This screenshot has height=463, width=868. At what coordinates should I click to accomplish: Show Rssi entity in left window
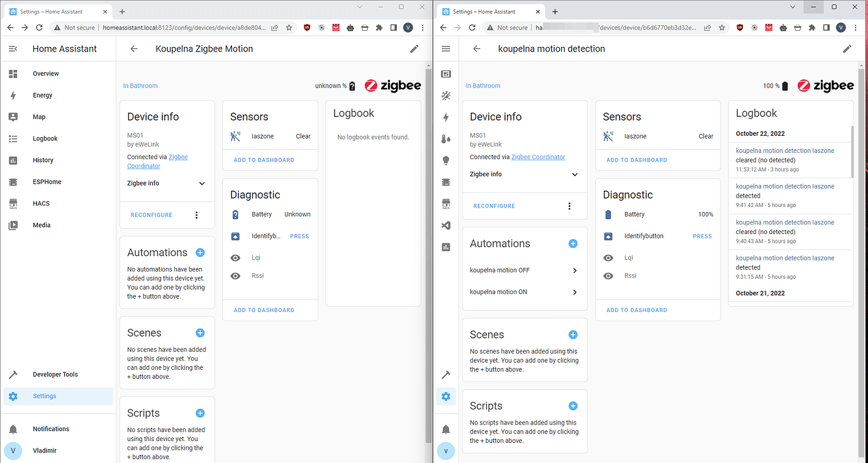pyautogui.click(x=270, y=276)
